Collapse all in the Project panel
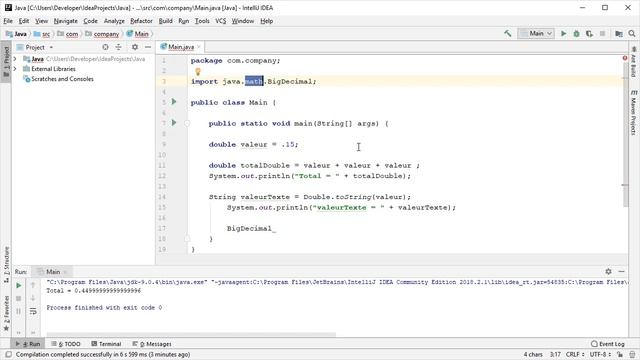The image size is (640, 360). click(x=118, y=47)
